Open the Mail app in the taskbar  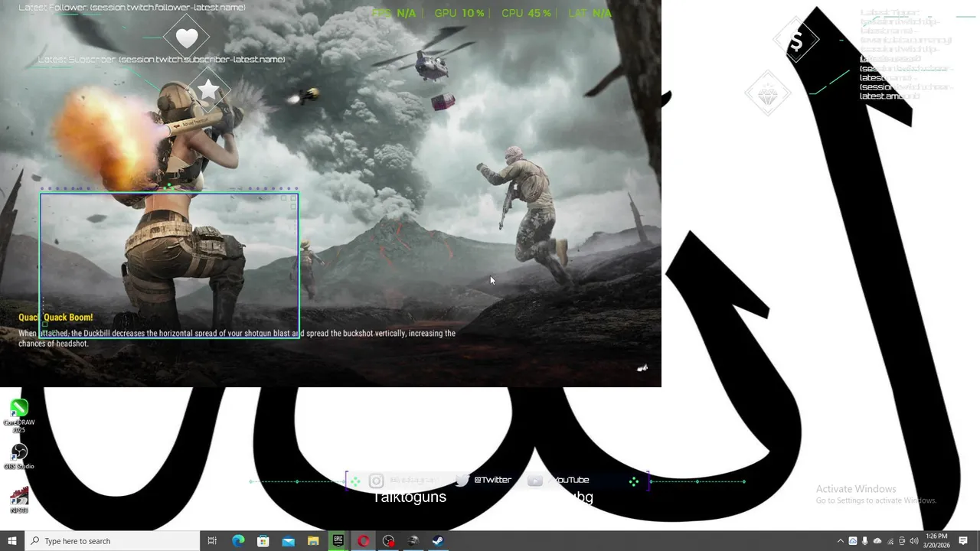[288, 541]
